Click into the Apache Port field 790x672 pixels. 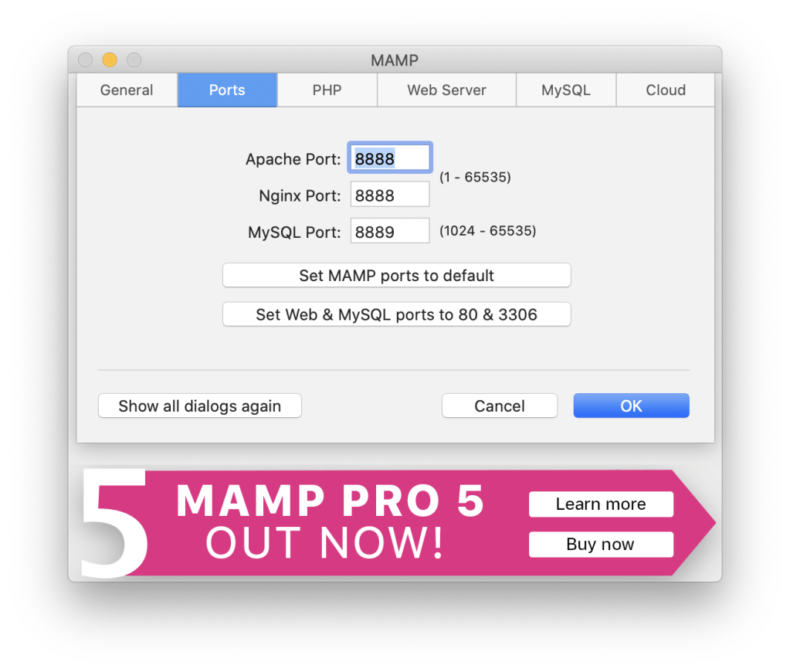(390, 158)
